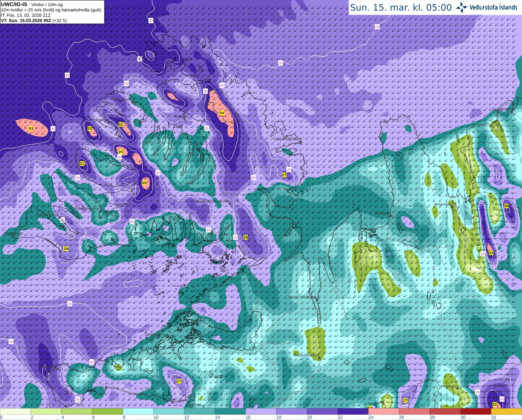
Task: Click the 16–18 m/s light lavender legend swatch
Action: [261, 411]
